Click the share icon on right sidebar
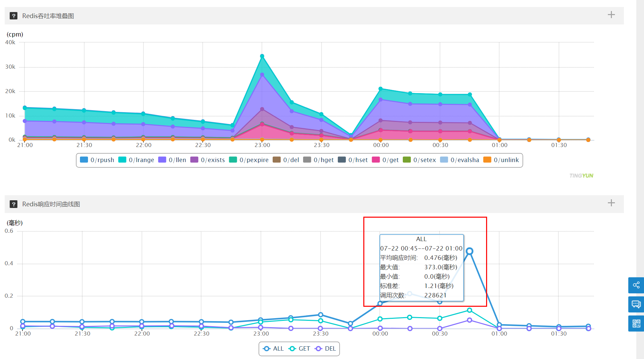The width and height of the screenshot is (644, 359). tap(636, 285)
